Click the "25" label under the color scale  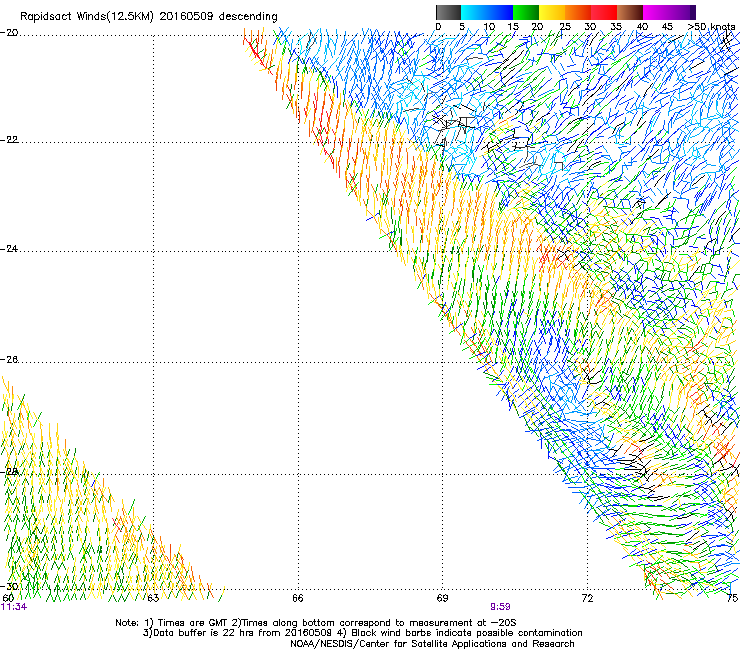(x=565, y=26)
